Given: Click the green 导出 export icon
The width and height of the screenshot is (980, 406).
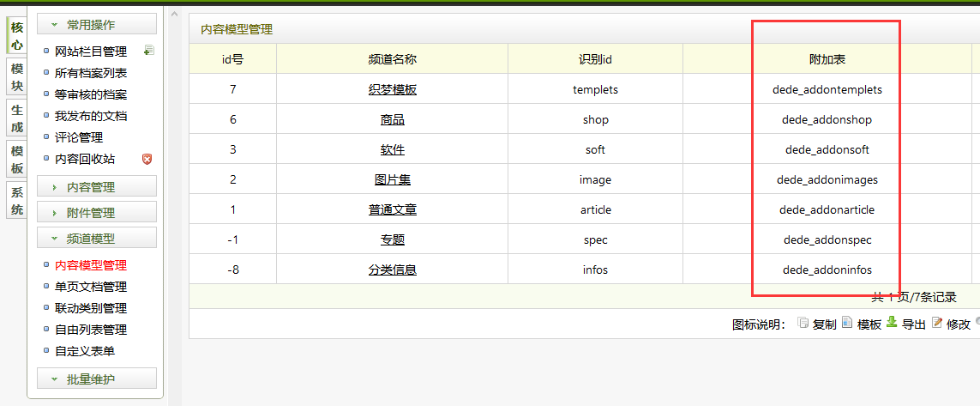Looking at the screenshot, I should pos(892,323).
